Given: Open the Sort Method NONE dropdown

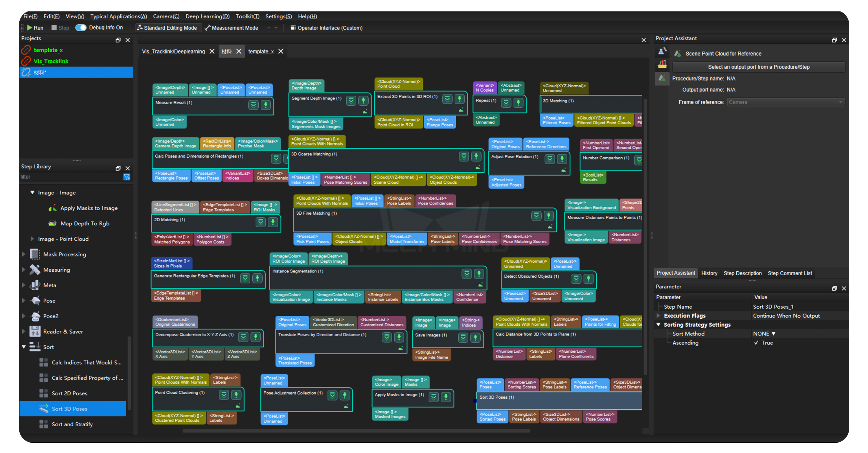Looking at the screenshot, I should pyautogui.click(x=764, y=334).
